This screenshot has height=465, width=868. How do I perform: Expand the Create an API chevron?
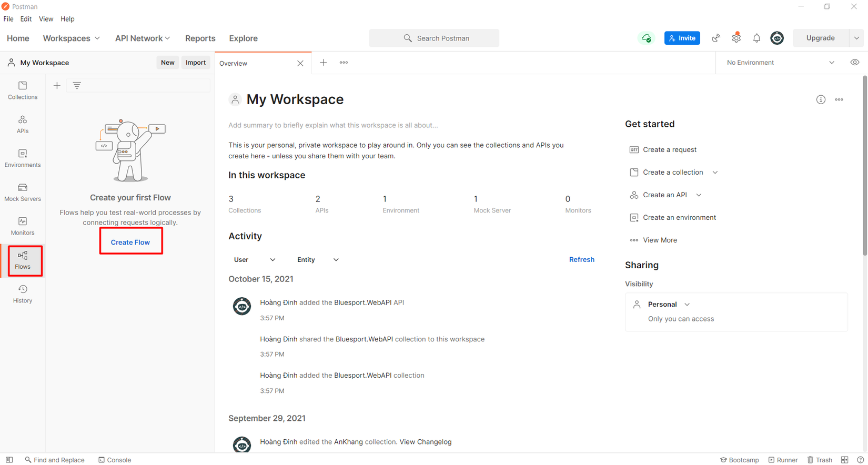point(699,195)
